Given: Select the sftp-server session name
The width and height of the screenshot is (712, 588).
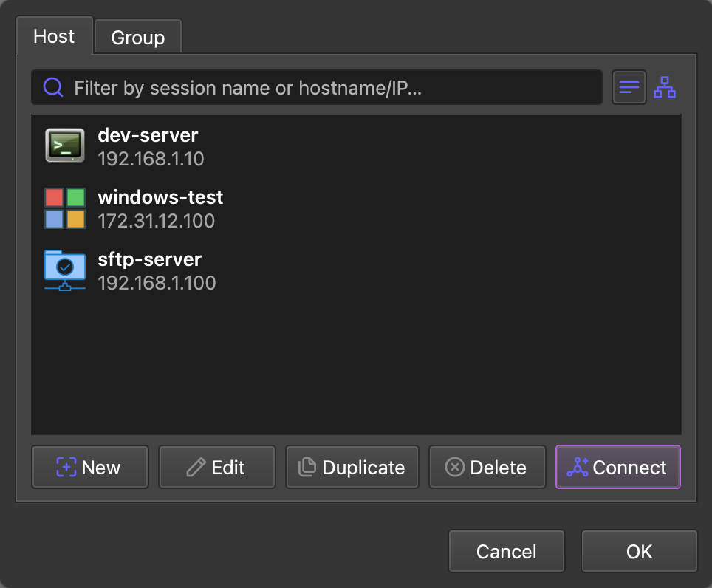Looking at the screenshot, I should coord(149,260).
